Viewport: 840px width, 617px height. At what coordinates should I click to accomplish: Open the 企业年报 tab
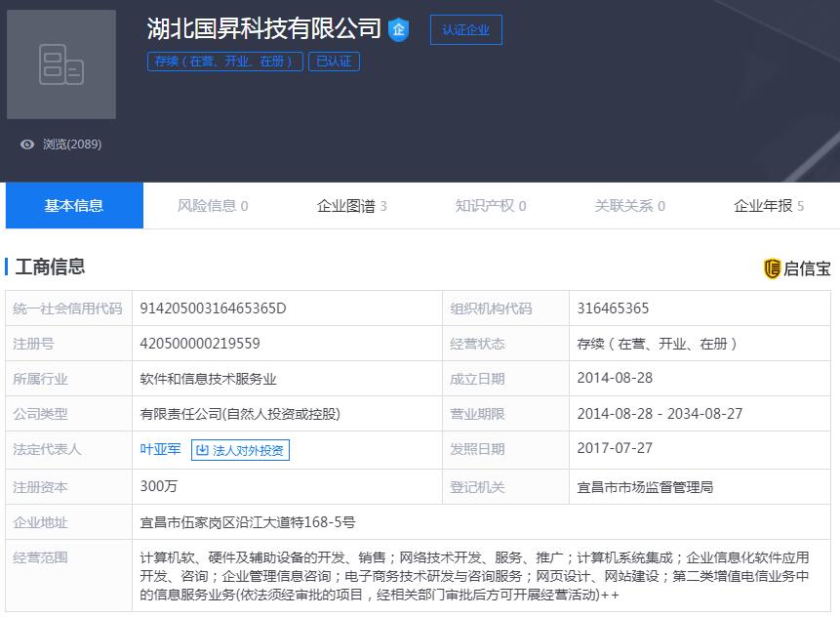click(x=769, y=206)
